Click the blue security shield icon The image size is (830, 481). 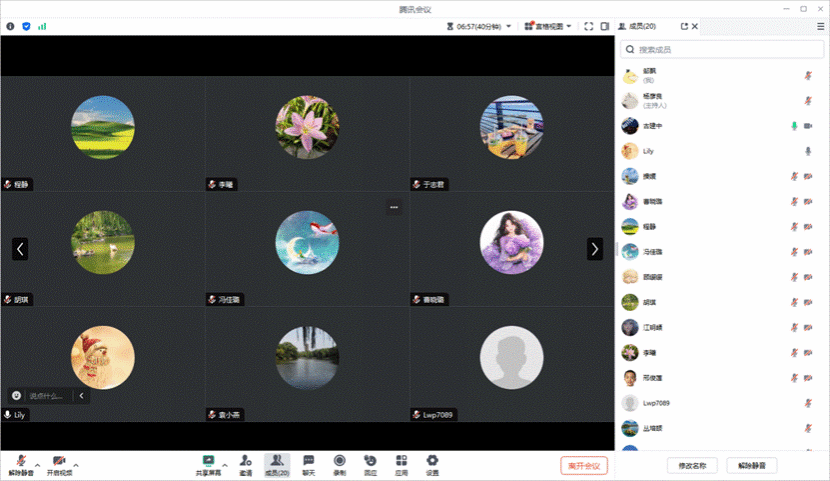click(26, 26)
